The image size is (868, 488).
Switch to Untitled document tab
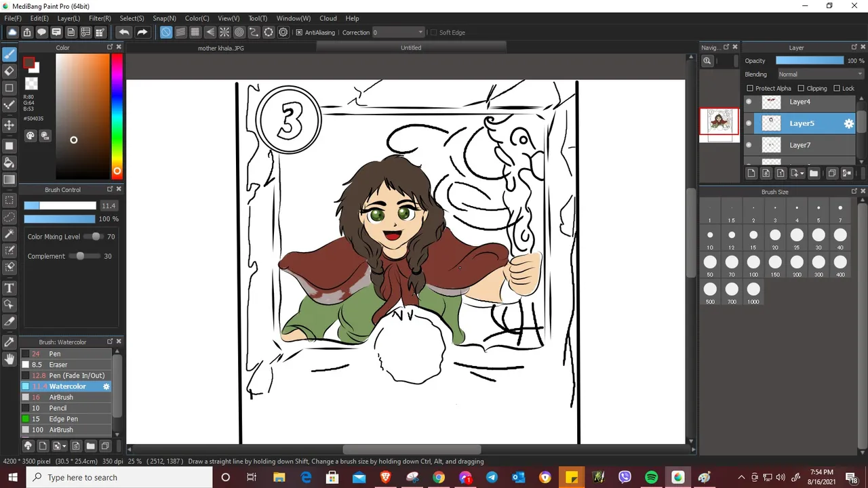tap(411, 47)
